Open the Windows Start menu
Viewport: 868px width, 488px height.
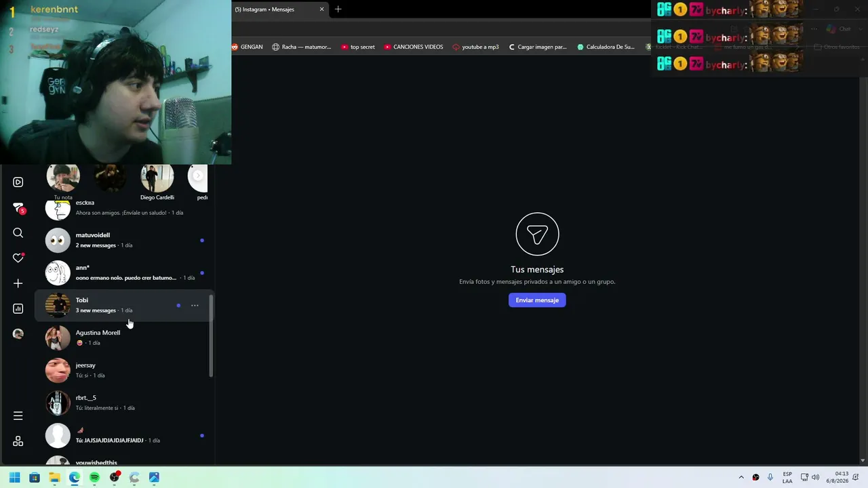point(14,477)
